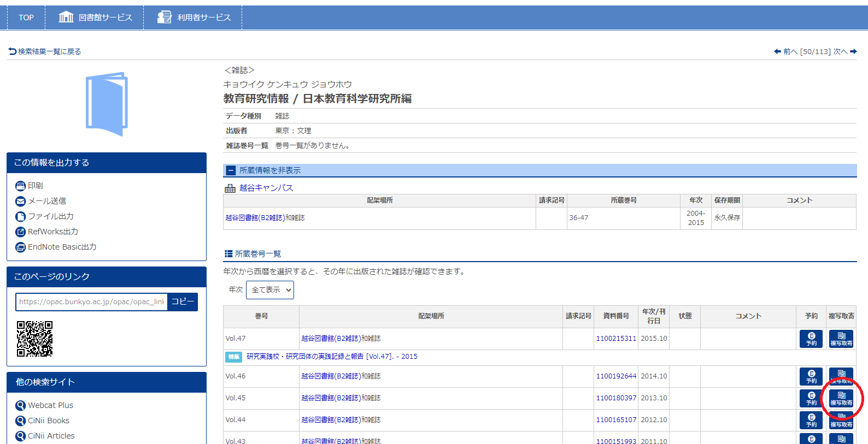Request copy 複写取寄 for Vol.47

(841, 339)
